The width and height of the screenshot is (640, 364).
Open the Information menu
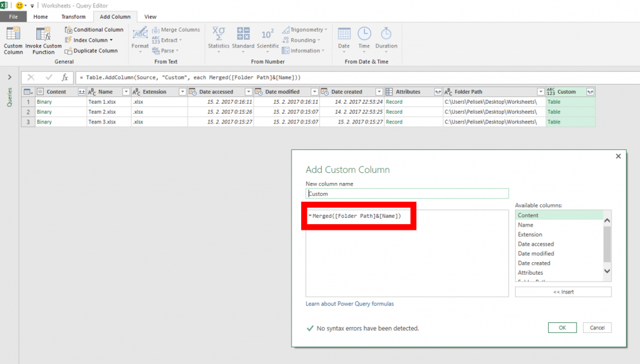(x=303, y=51)
